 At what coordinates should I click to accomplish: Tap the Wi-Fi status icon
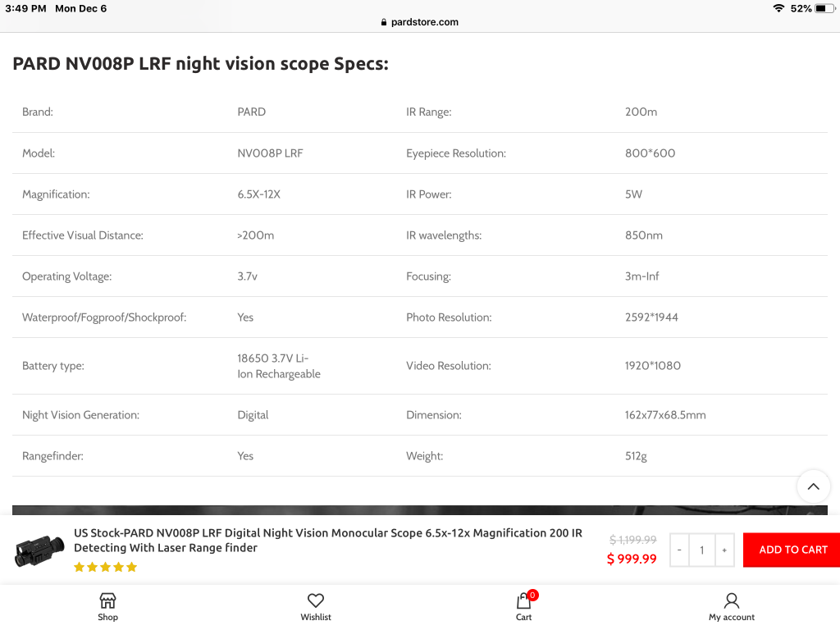778,8
